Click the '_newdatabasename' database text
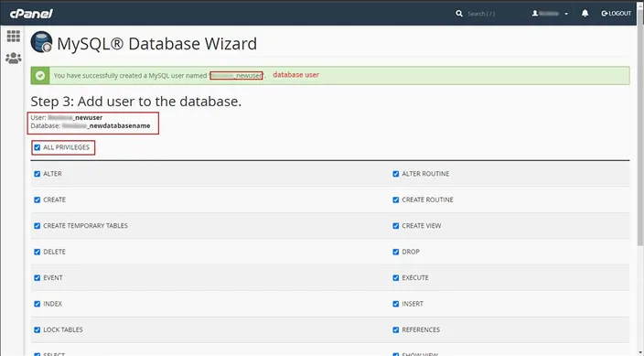 click(x=119, y=125)
